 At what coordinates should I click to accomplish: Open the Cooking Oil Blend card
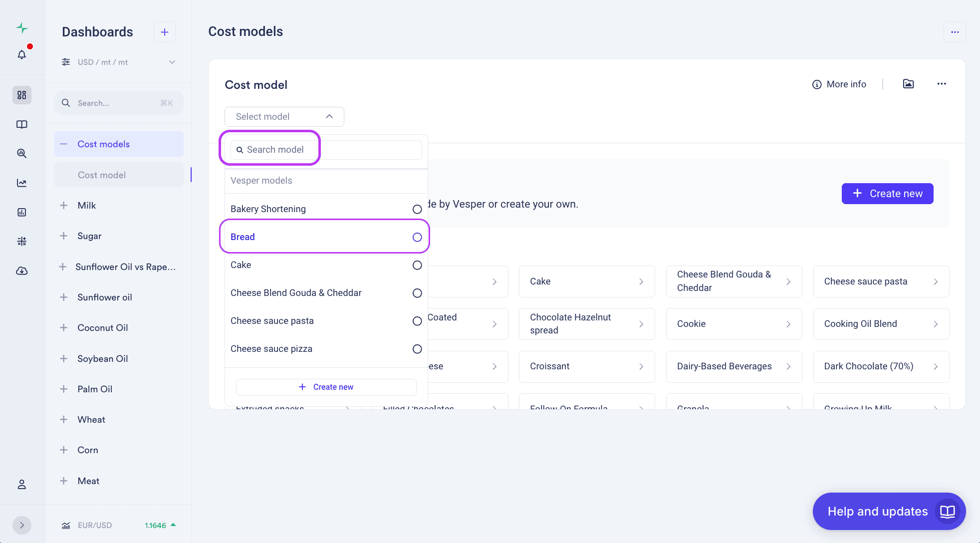click(x=881, y=324)
